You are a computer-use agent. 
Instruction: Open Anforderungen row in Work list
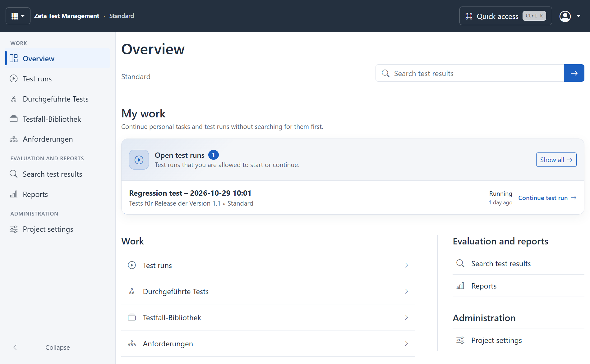(x=268, y=344)
